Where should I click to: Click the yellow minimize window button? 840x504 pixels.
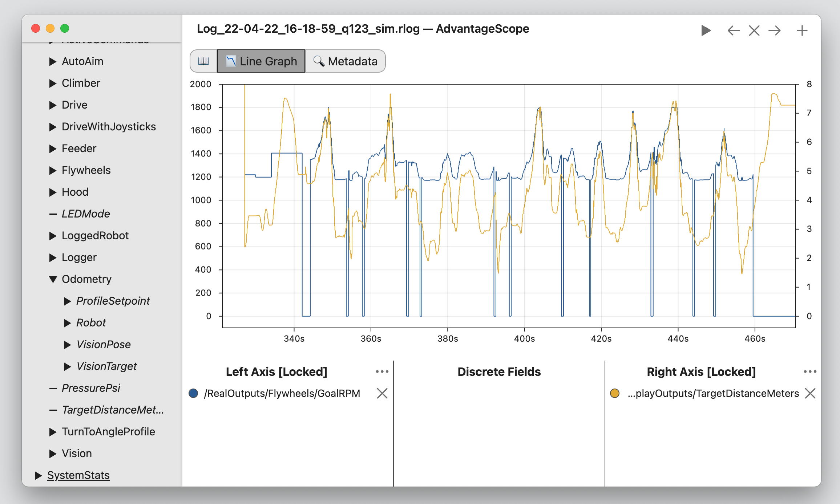point(50,28)
